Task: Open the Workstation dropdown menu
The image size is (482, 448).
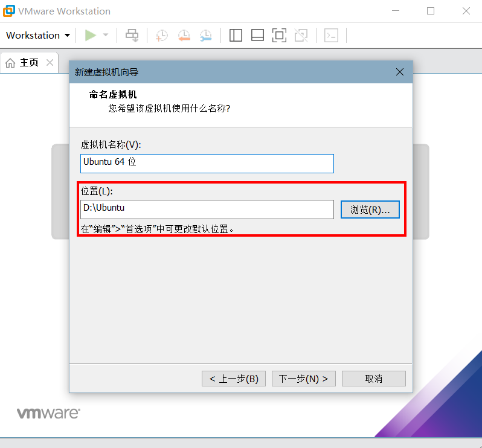Action: (x=37, y=35)
